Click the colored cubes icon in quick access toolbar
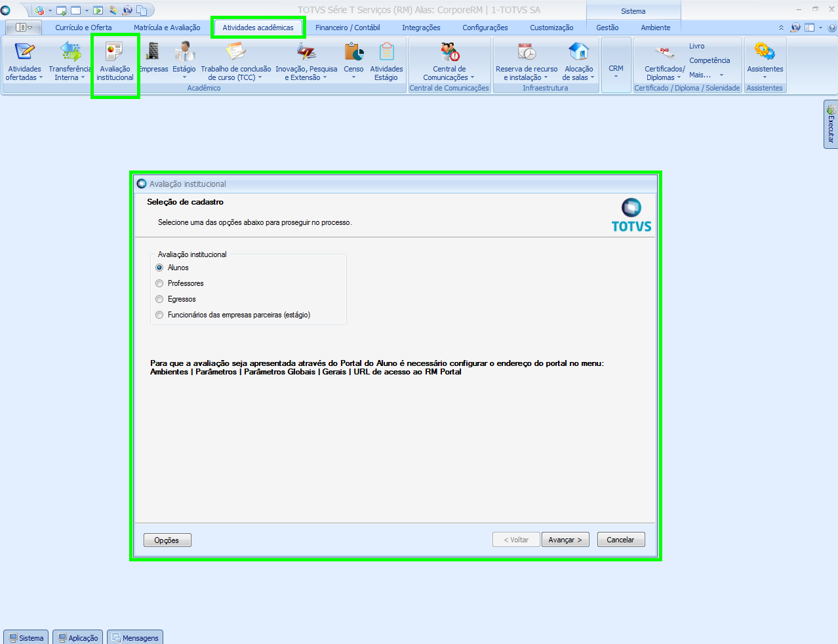The width and height of the screenshot is (838, 644). tap(40, 10)
